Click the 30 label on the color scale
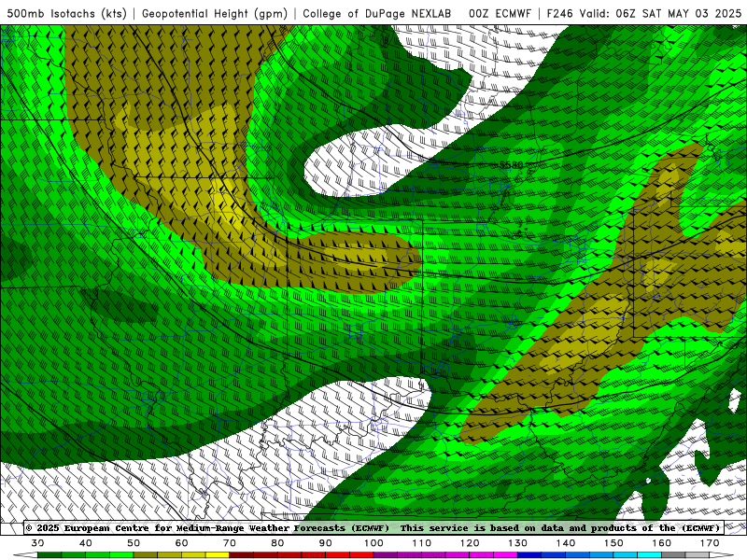The image size is (747, 560). (37, 543)
